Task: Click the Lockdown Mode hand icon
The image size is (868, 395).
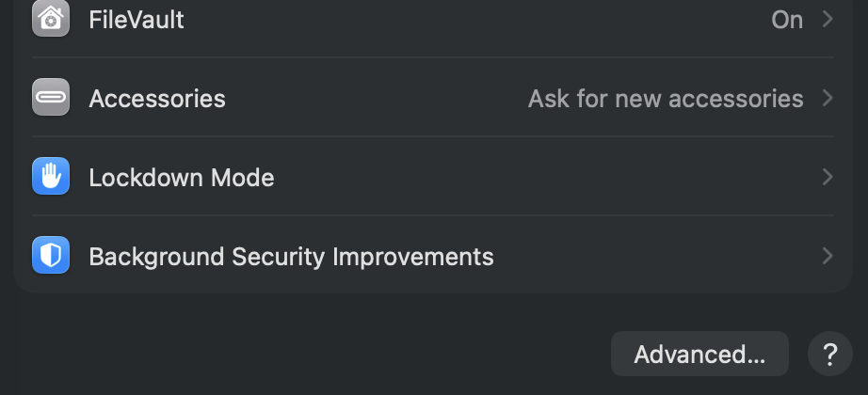Action: 51,177
